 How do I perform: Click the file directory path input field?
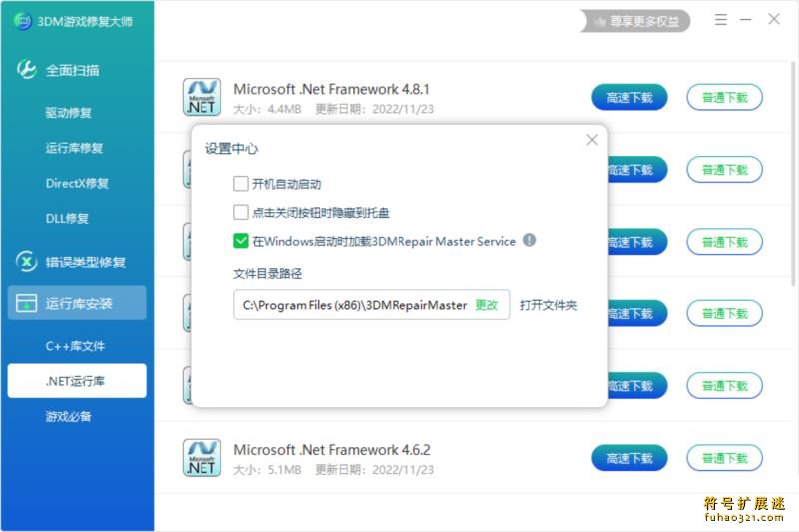tap(372, 305)
